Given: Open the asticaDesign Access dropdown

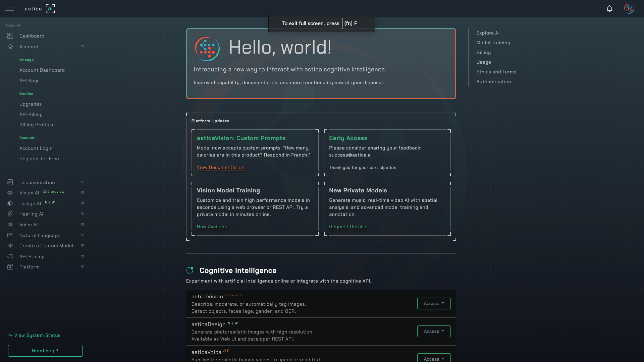Looking at the screenshot, I should [434, 331].
